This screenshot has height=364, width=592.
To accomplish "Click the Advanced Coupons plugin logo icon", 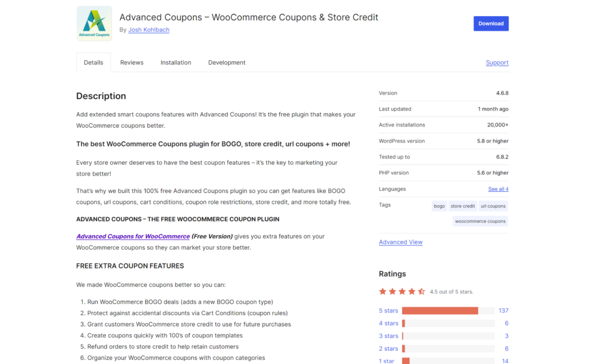I will [x=94, y=23].
